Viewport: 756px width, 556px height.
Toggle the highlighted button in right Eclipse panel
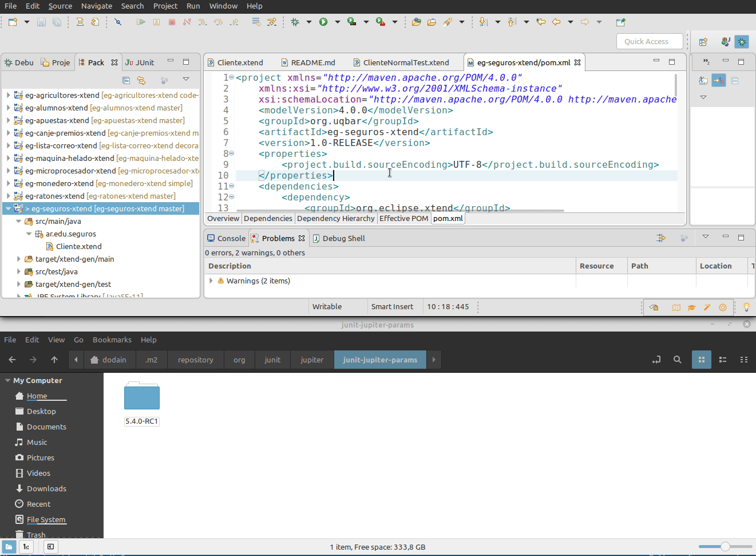(719, 81)
